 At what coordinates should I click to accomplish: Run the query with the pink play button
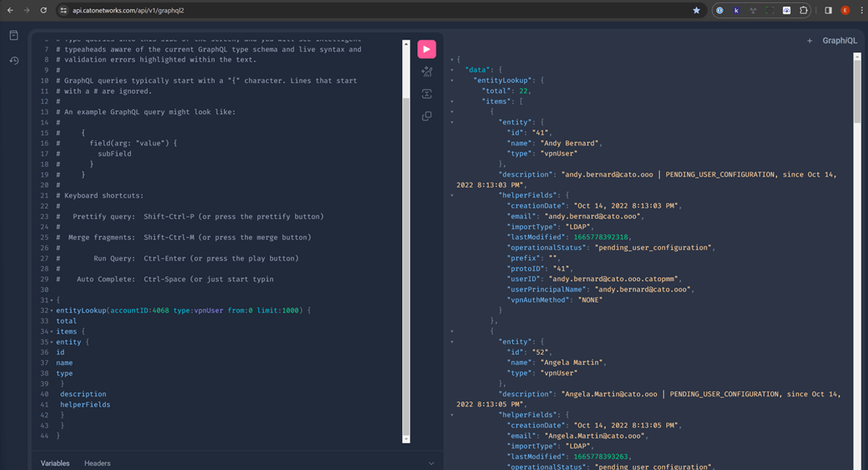tap(427, 49)
